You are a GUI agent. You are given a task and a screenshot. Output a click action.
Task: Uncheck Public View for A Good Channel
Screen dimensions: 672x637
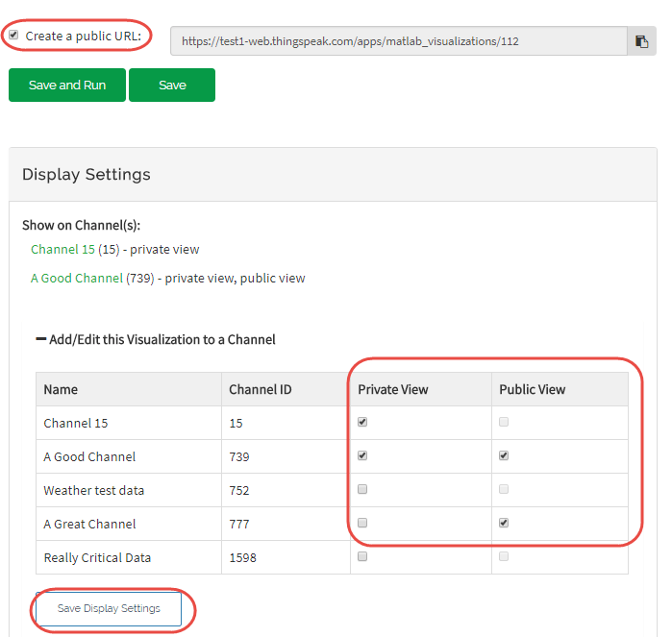click(x=504, y=455)
